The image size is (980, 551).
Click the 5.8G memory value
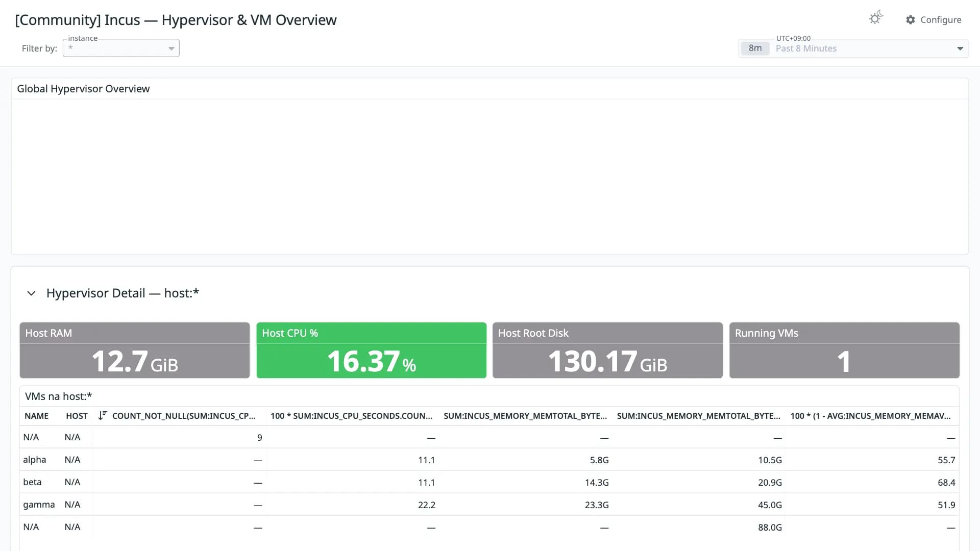click(599, 460)
